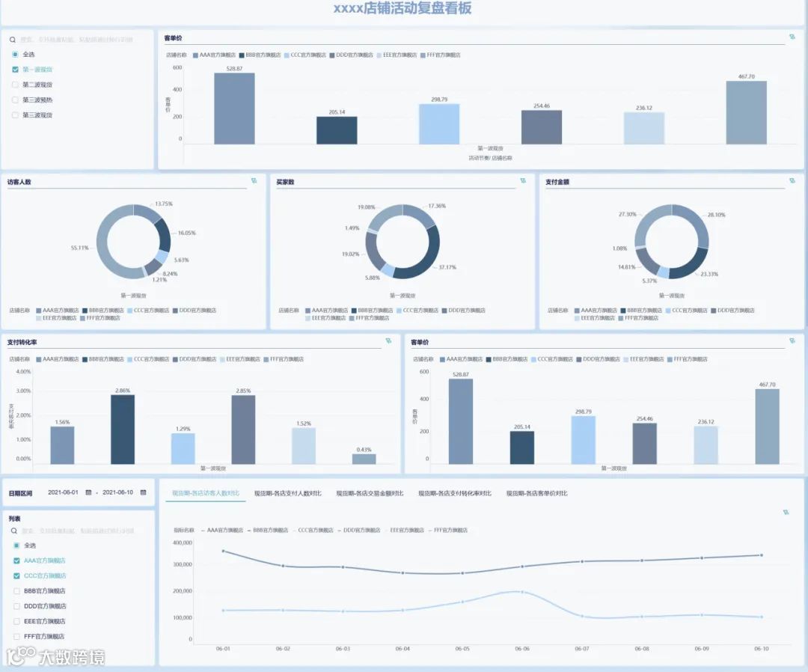Viewport: 808px width, 672px height.
Task: Switch to the 现货期-各店支付人数对比 tab
Action: (287, 493)
